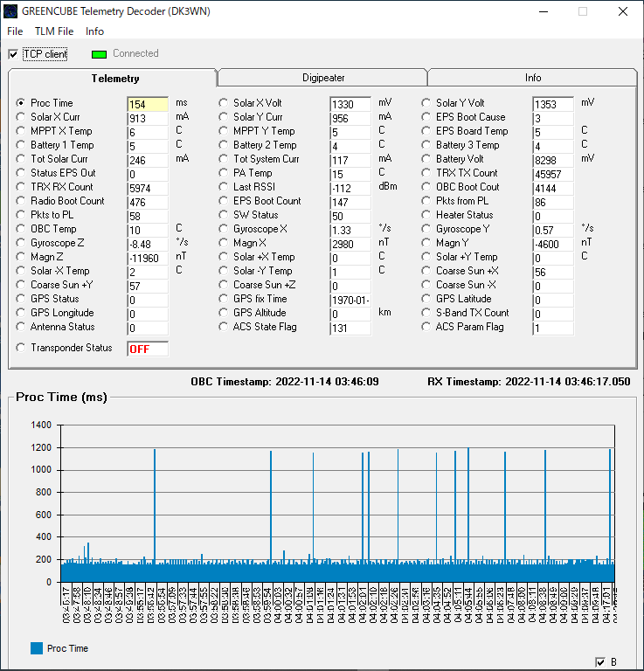Select the ACS Param Flag radio button

[426, 327]
